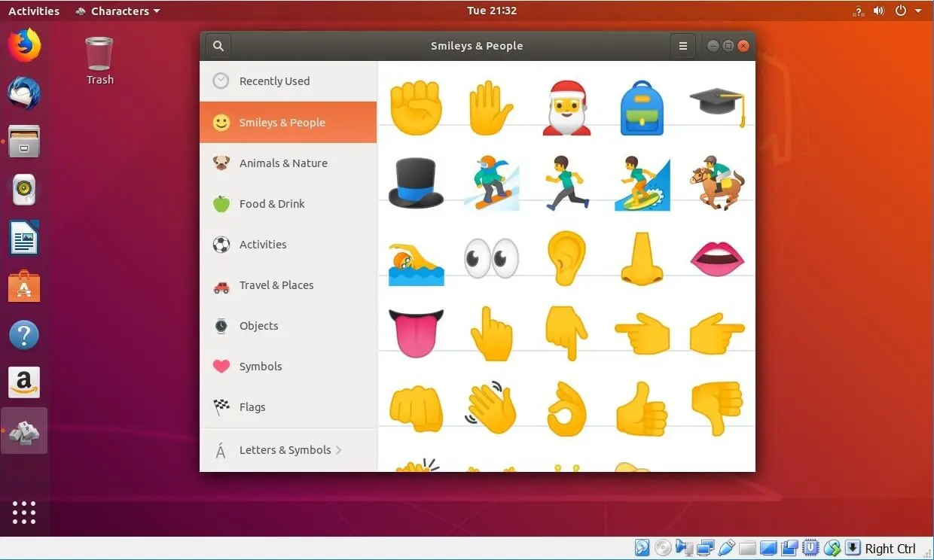Choose the thumbs down emoji
Viewport: 934px width, 560px height.
[717, 409]
